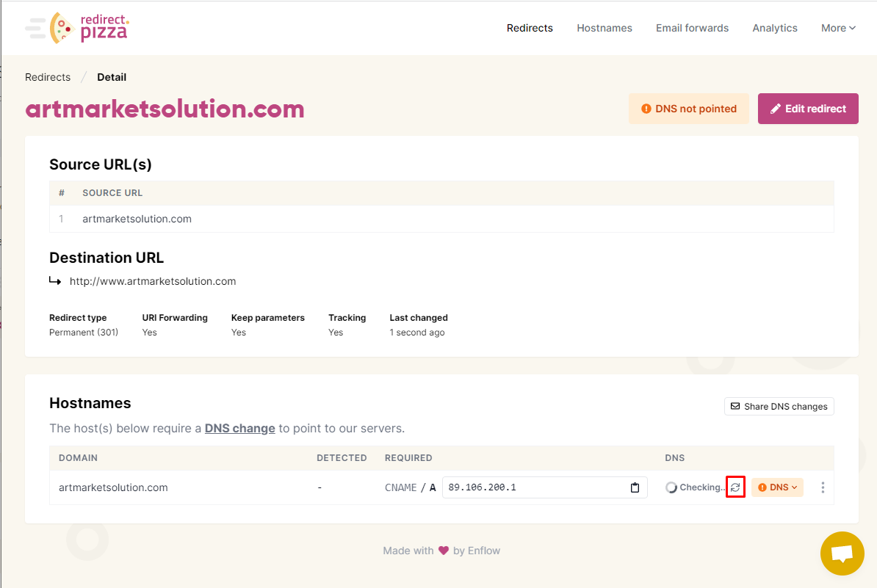
Task: Open the Analytics navigation item
Action: click(x=775, y=28)
